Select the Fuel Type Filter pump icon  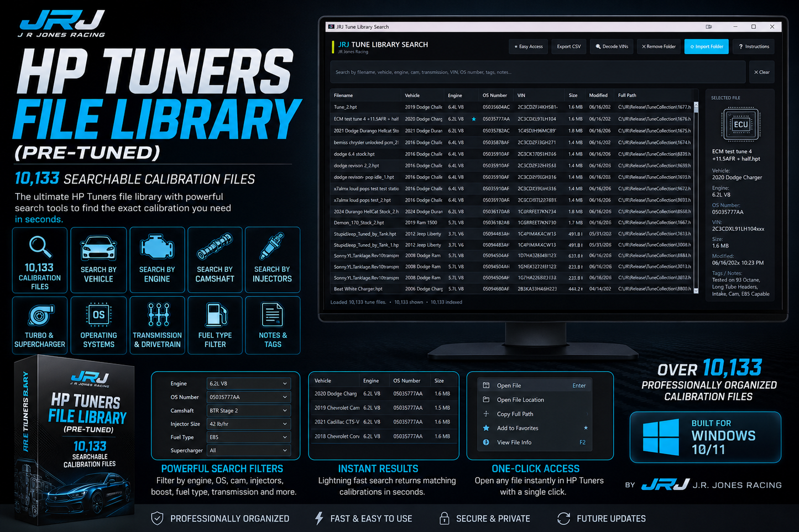217,315
